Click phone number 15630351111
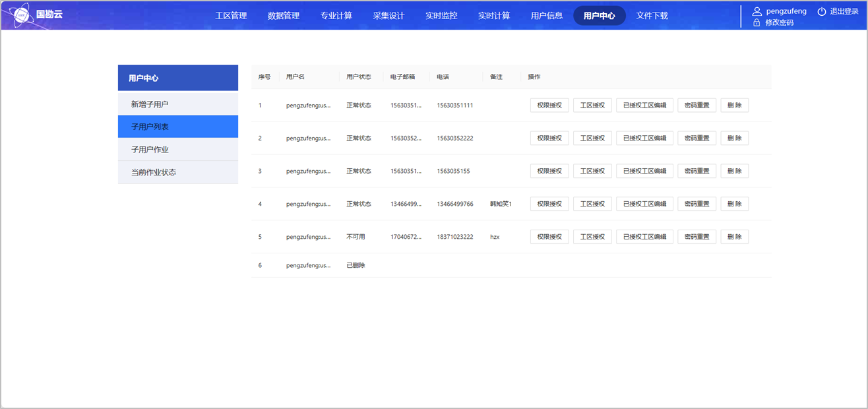This screenshot has width=868, height=409. [455, 106]
